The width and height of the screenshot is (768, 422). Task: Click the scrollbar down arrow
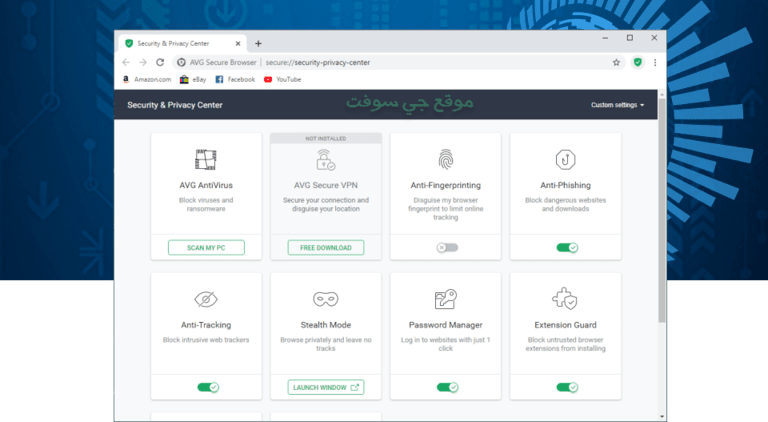pyautogui.click(x=662, y=417)
